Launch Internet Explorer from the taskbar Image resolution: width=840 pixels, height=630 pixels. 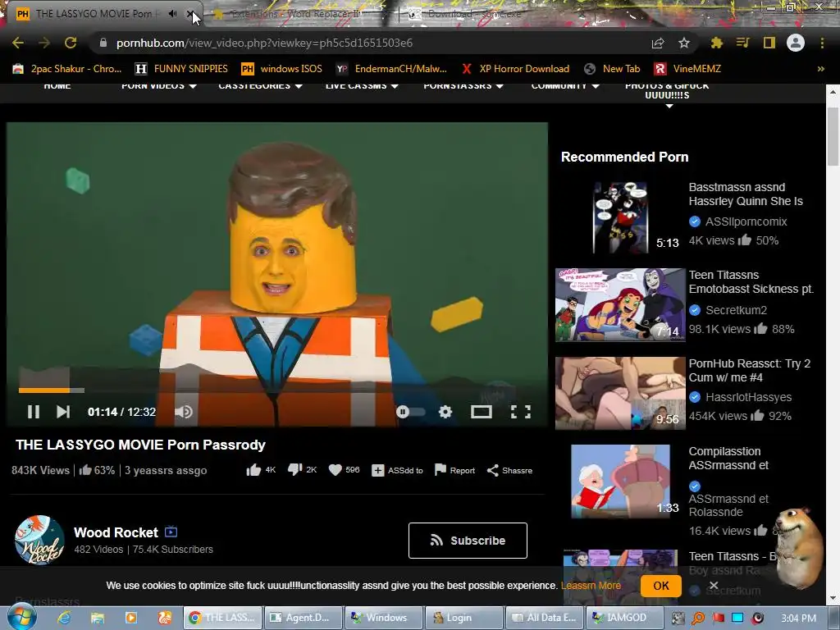tap(64, 618)
